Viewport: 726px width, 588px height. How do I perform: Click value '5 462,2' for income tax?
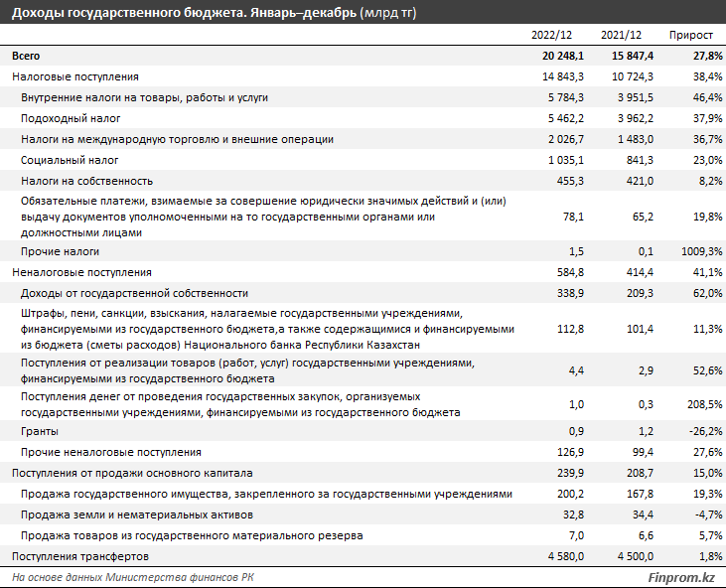coord(566,118)
